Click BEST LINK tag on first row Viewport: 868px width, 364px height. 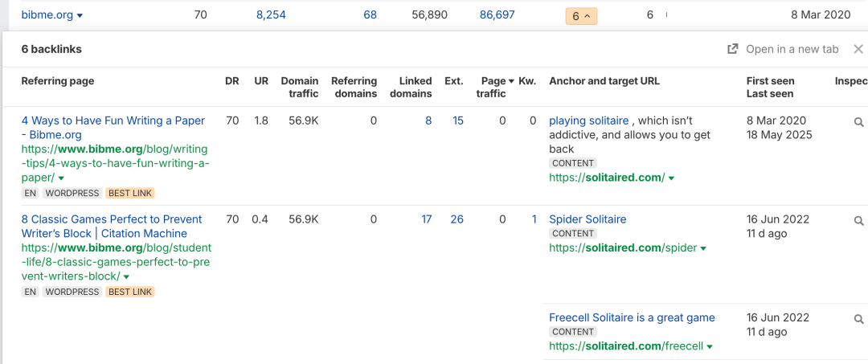point(130,194)
